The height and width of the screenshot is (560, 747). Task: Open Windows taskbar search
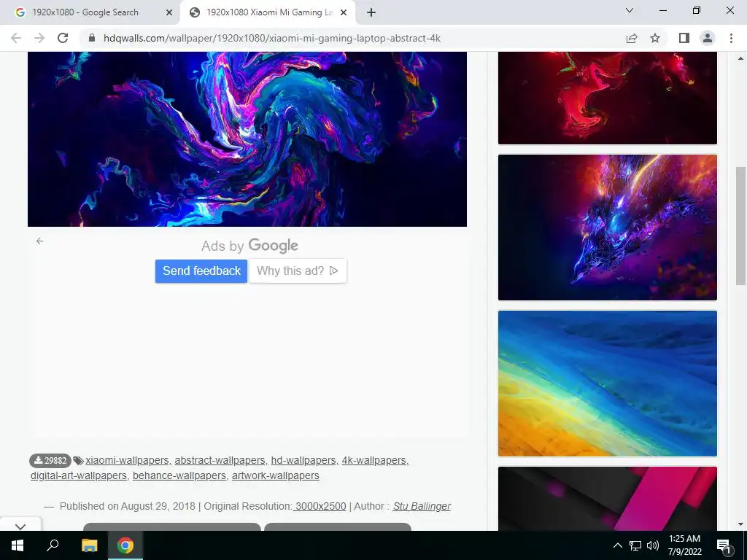coord(53,545)
